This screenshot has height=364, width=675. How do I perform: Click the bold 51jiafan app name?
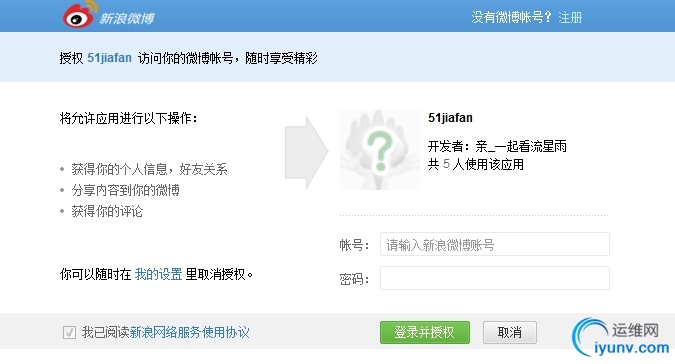(x=450, y=118)
